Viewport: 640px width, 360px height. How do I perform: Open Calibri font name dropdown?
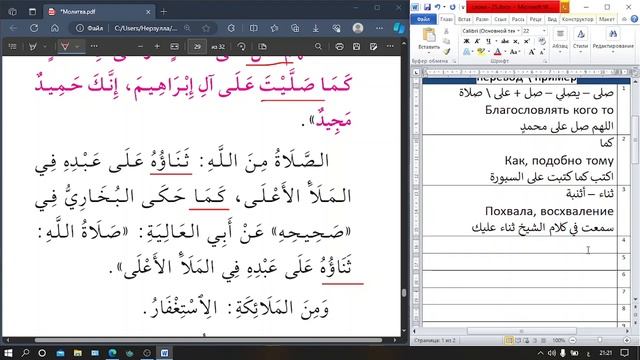(518, 31)
